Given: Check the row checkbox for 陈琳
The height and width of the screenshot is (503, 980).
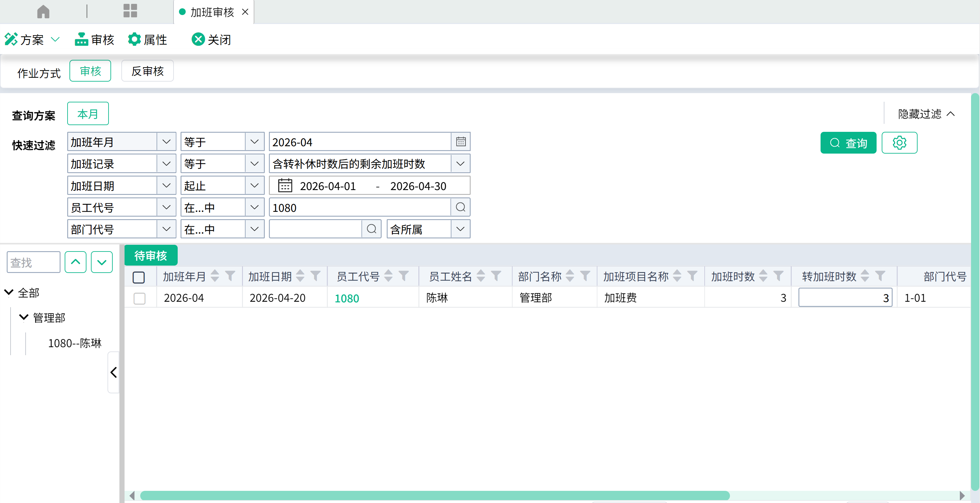Looking at the screenshot, I should pyautogui.click(x=140, y=298).
